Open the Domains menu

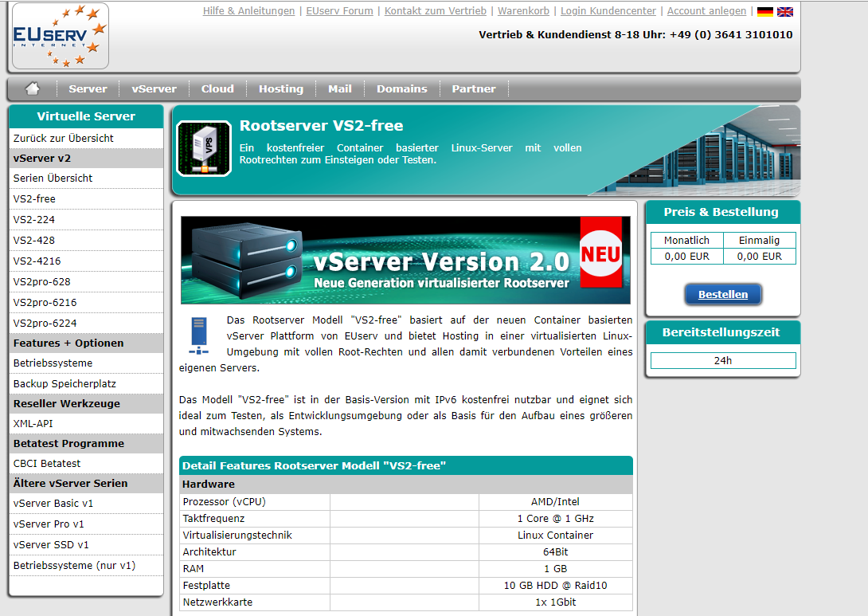(x=402, y=88)
